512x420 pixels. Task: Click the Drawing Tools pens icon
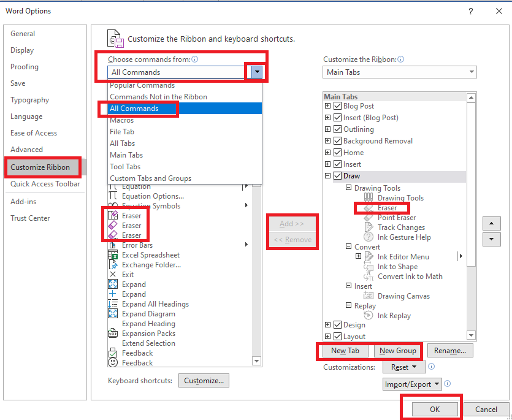coord(369,197)
